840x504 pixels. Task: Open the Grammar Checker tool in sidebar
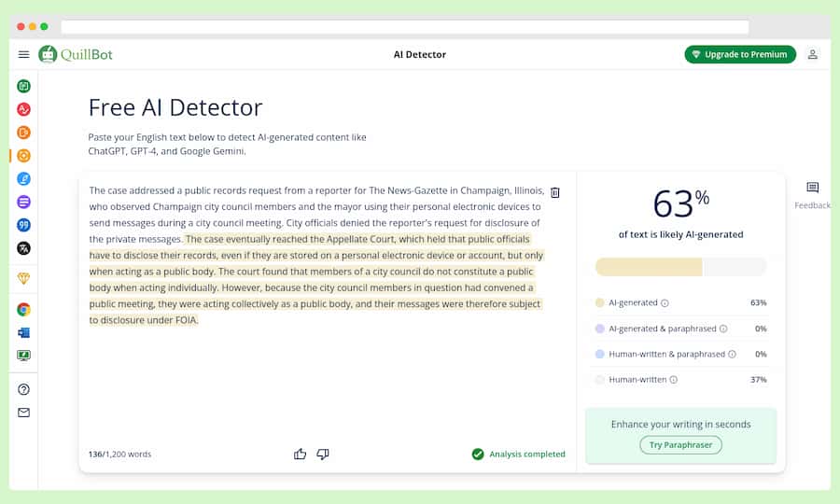pos(23,109)
